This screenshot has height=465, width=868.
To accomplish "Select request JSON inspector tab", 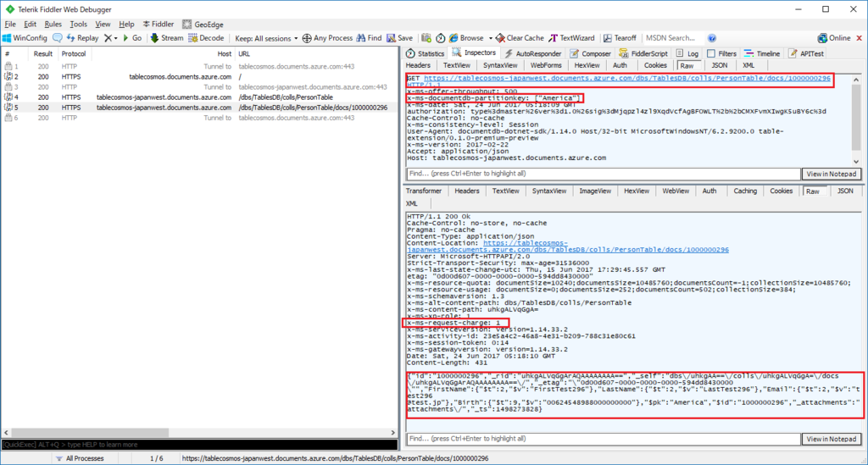I will click(x=719, y=65).
